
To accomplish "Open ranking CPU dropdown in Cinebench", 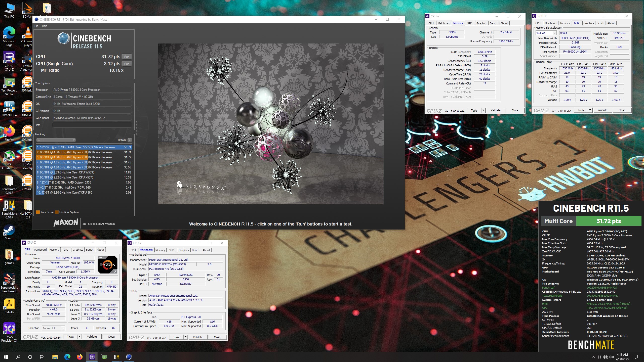I will 56,140.
